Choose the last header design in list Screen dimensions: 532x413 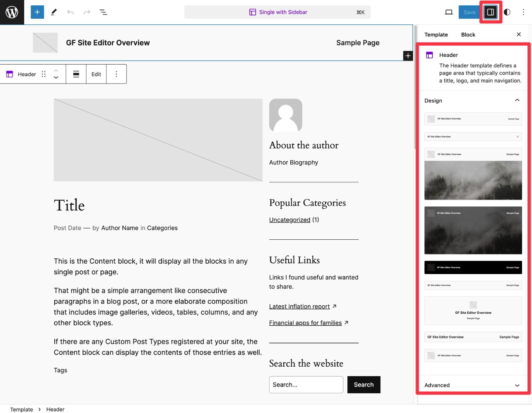tap(473, 356)
